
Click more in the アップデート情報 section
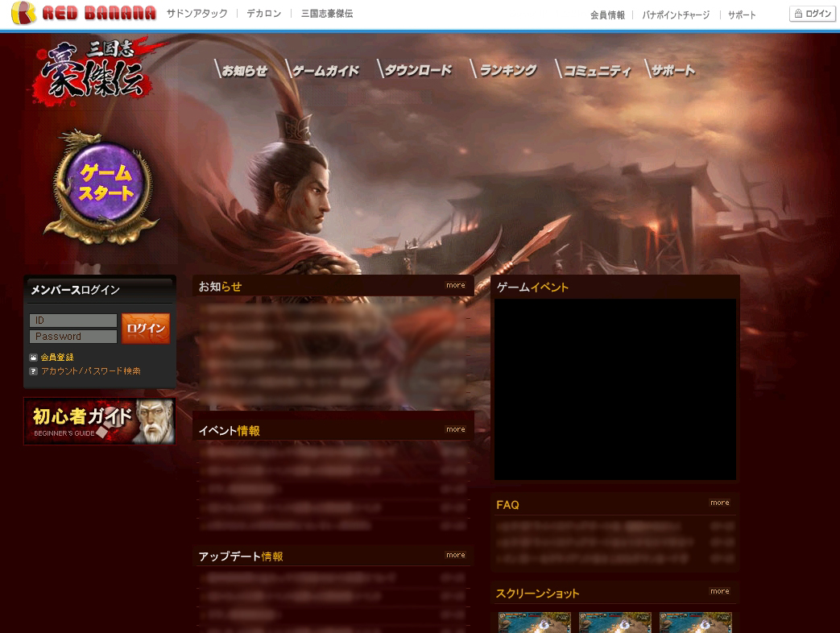[x=456, y=556]
